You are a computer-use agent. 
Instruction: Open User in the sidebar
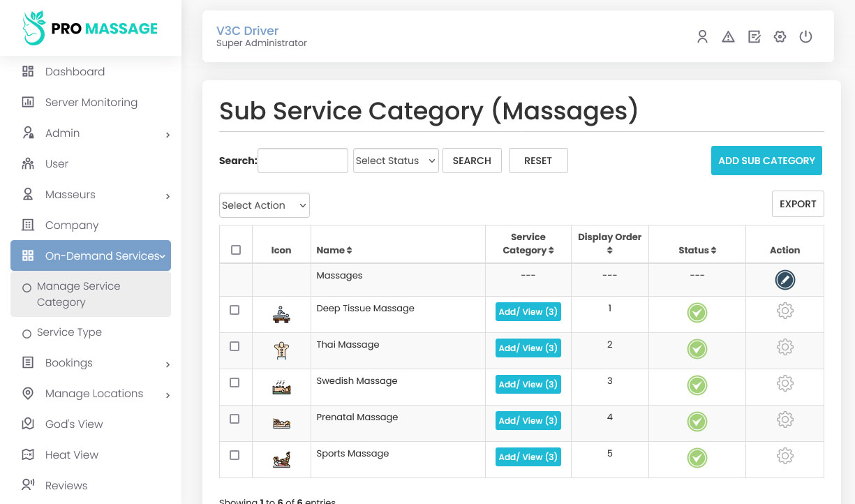point(57,163)
